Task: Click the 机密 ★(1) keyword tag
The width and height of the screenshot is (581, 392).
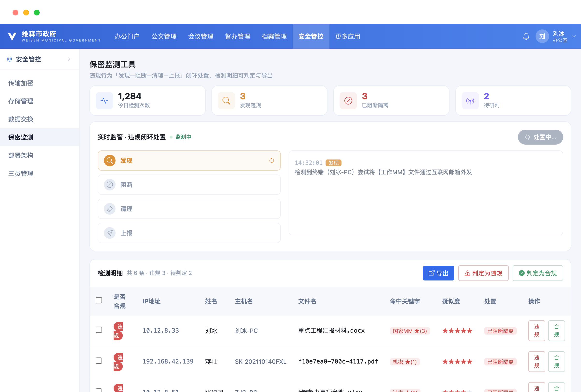Action: (x=405, y=362)
